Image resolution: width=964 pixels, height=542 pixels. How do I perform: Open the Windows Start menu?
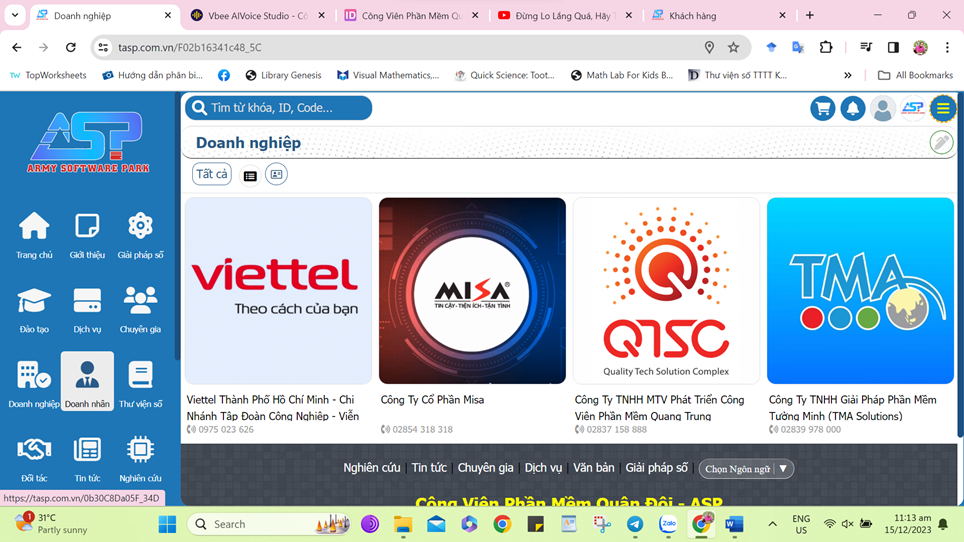(167, 524)
